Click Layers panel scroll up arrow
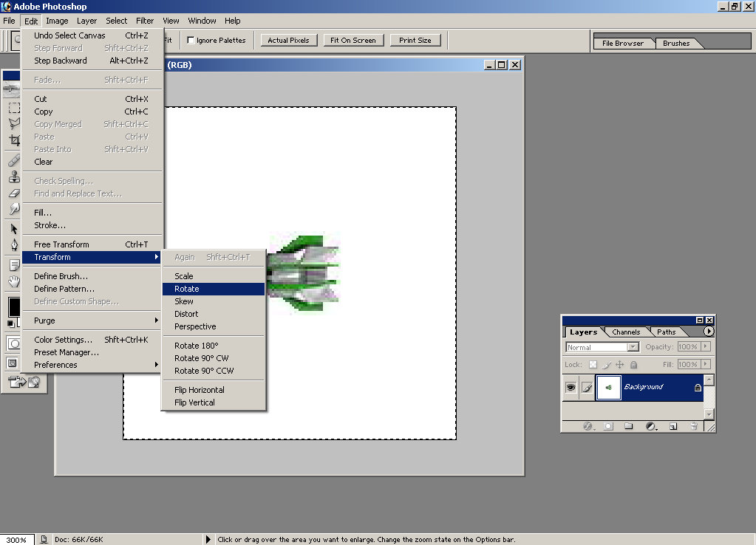This screenshot has width=756, height=545. (x=708, y=380)
